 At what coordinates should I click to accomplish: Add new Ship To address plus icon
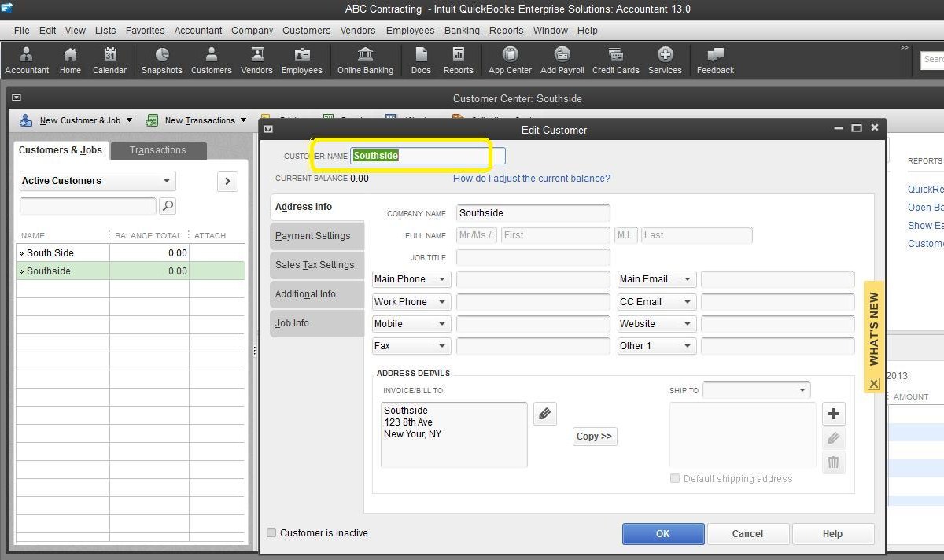point(834,414)
